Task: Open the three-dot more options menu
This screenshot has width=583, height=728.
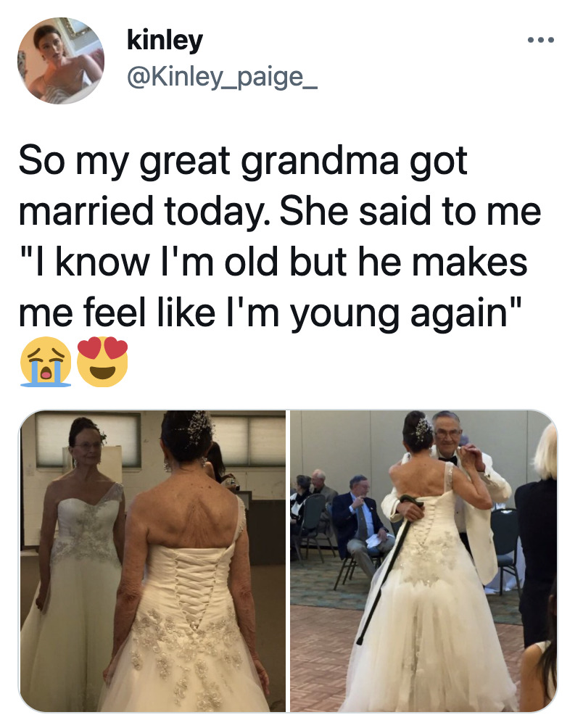Action: (x=541, y=40)
